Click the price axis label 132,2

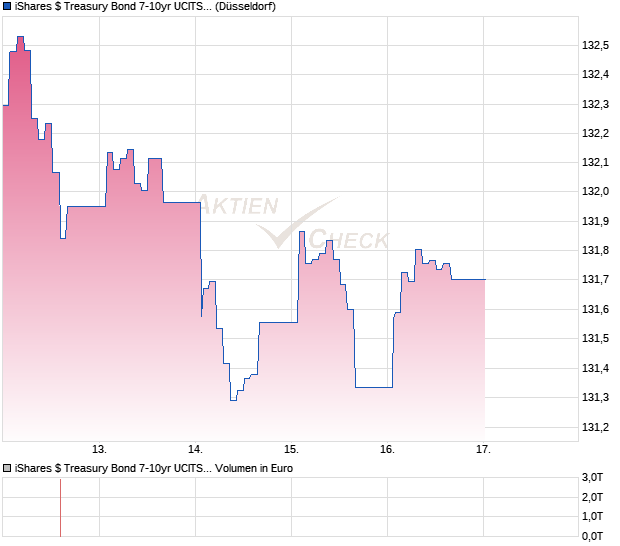(x=595, y=133)
